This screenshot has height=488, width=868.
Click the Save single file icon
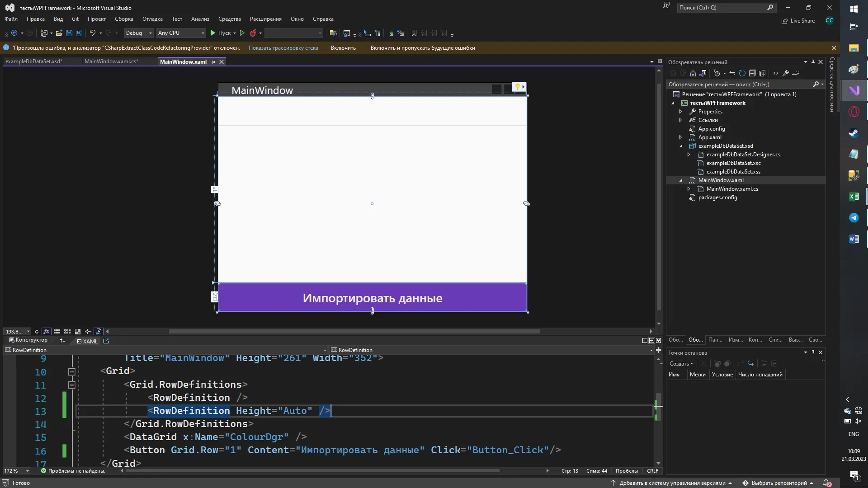[x=69, y=33]
